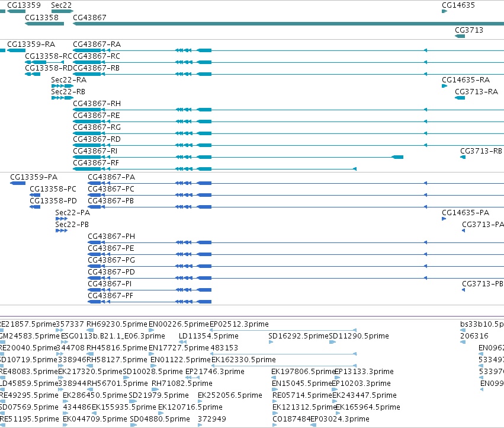Viewport: 504px width, 428px height.
Task: Click transcript label CG13358-RC
Action: click(49, 56)
